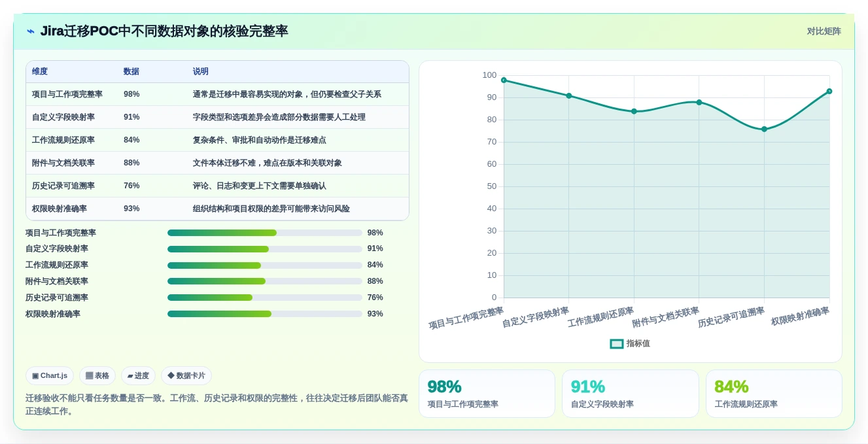Viewport: 868px width, 444px height.
Task: Open the 91% 自定义字段映射率 data card
Action: click(631, 394)
